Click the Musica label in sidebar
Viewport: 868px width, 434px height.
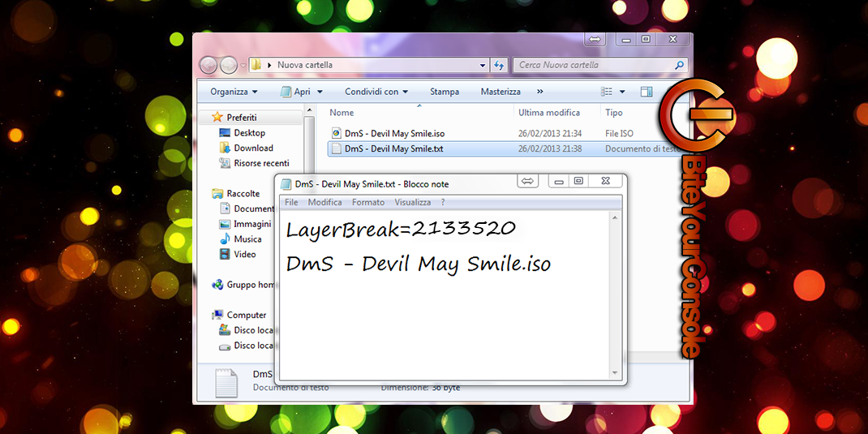click(247, 239)
